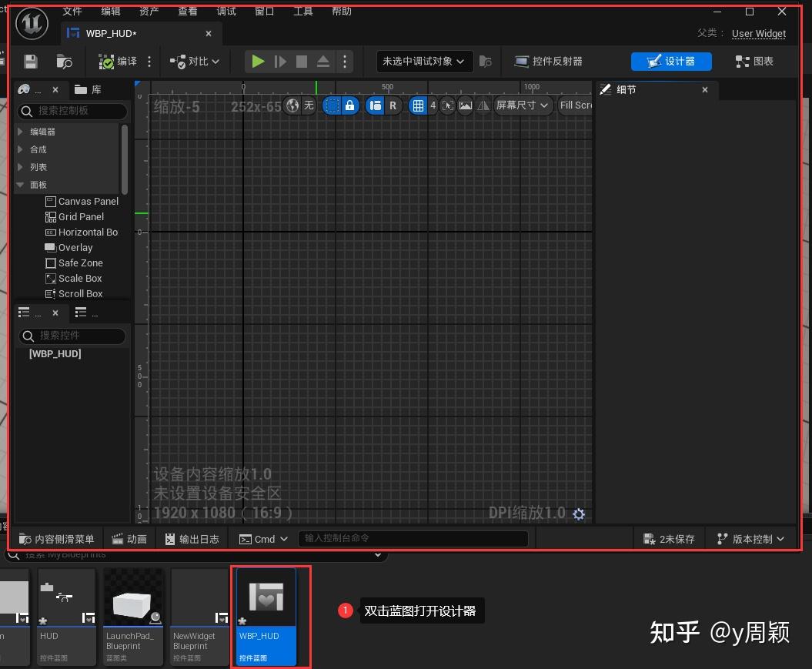The width and height of the screenshot is (812, 669).
Task: Open the 输出日志 output log
Action: pyautogui.click(x=192, y=538)
